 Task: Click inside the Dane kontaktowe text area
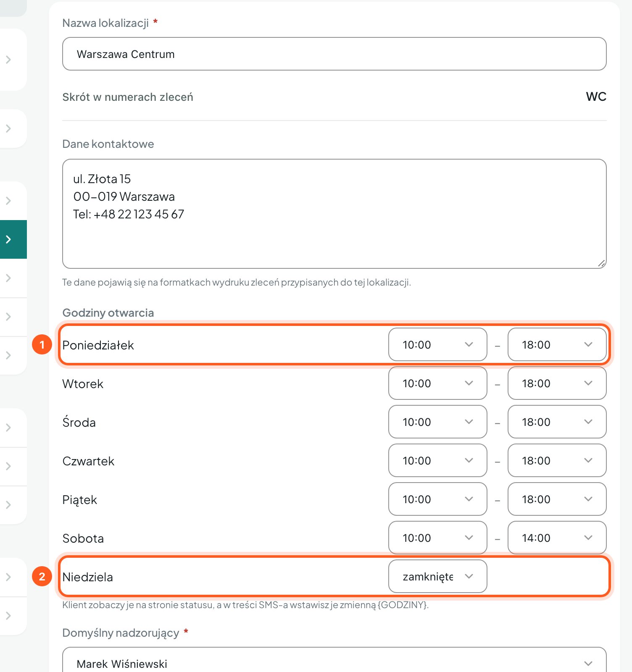[334, 214]
